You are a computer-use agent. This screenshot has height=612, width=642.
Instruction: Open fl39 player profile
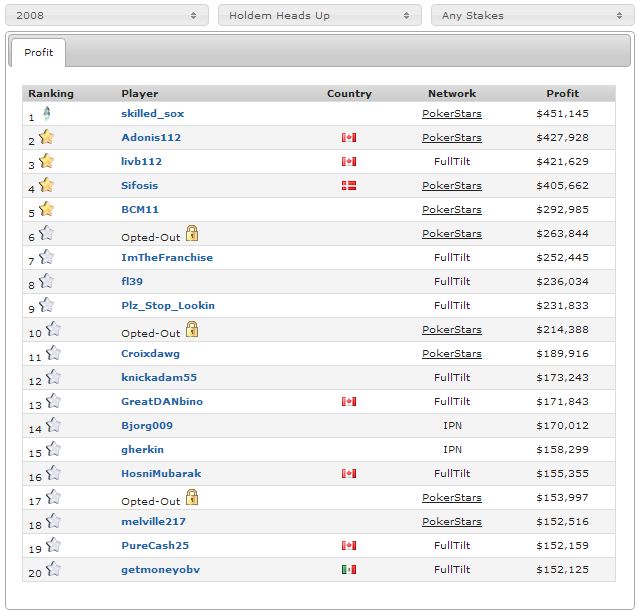[132, 281]
